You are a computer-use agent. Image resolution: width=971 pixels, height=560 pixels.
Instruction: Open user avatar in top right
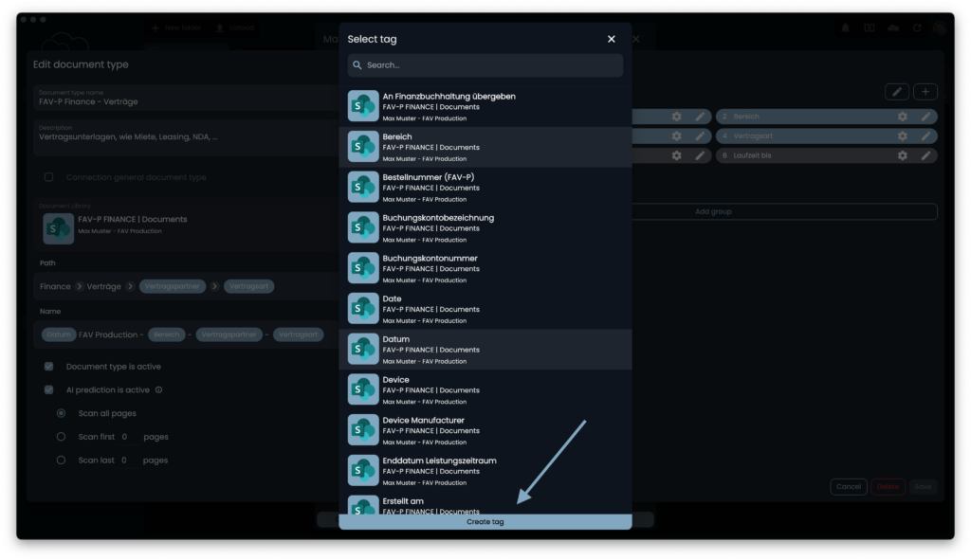tap(941, 27)
